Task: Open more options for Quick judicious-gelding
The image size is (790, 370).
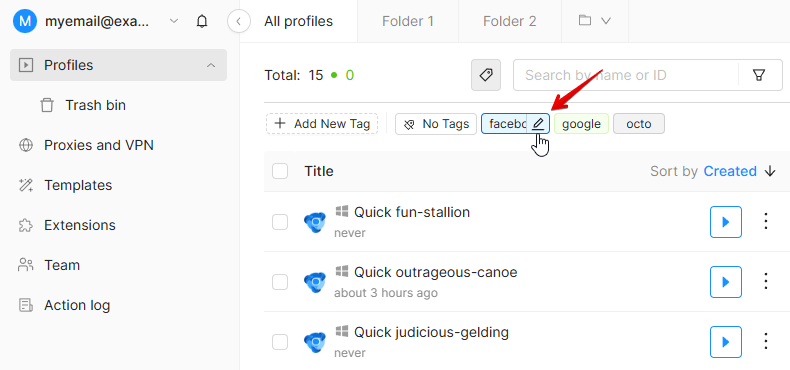Action: (x=766, y=342)
